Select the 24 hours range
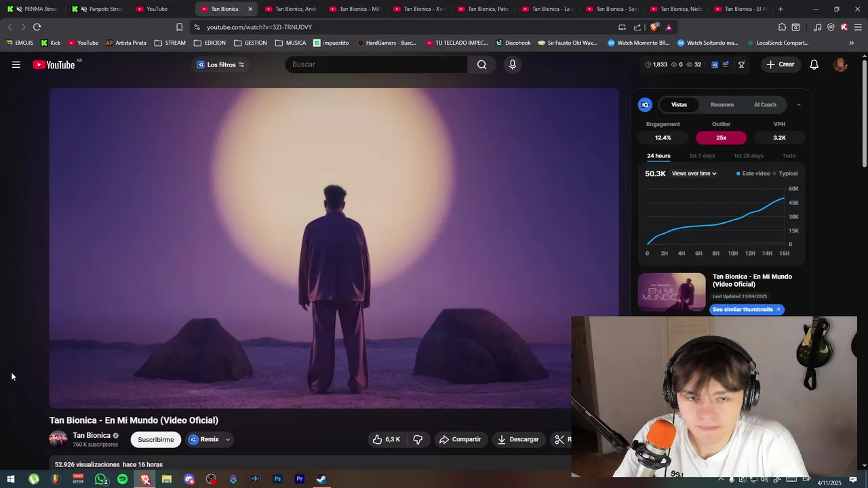The height and width of the screenshot is (488, 868). pyautogui.click(x=658, y=156)
